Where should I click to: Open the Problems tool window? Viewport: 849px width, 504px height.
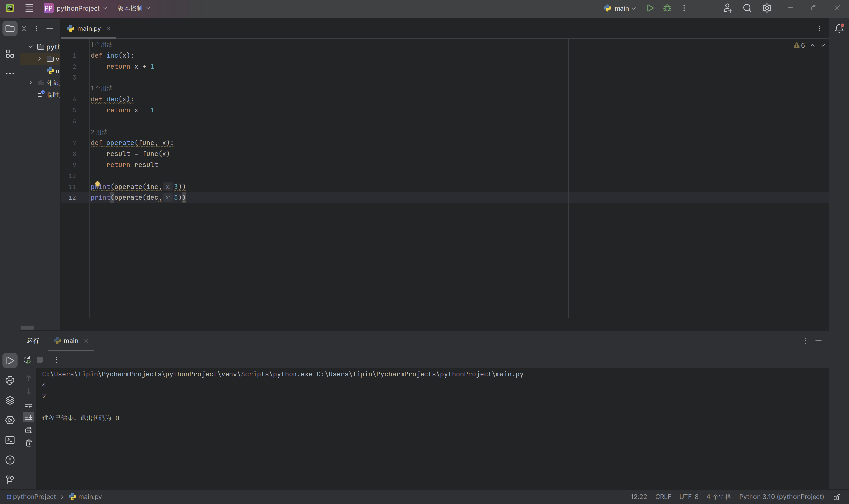point(10,460)
